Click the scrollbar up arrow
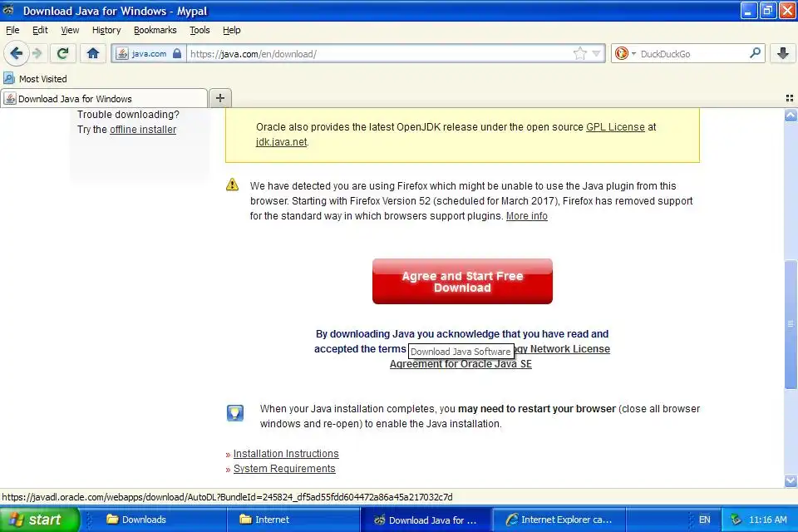 click(x=791, y=116)
